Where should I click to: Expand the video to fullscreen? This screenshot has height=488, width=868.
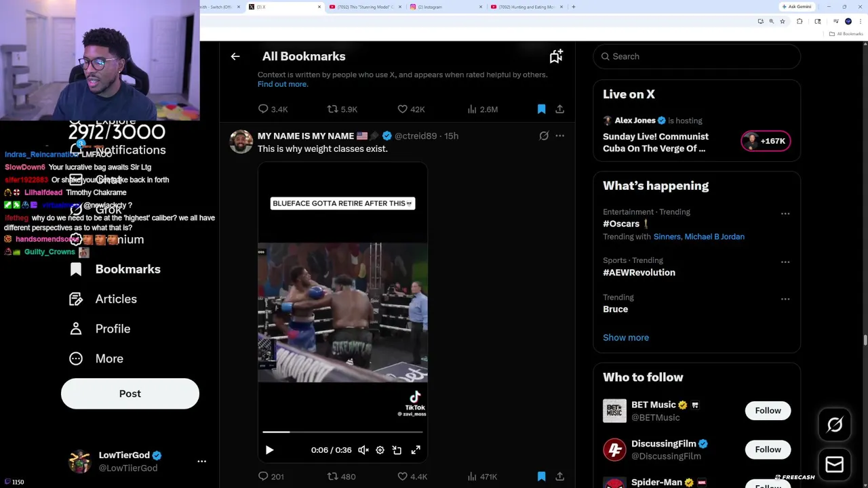click(x=416, y=450)
